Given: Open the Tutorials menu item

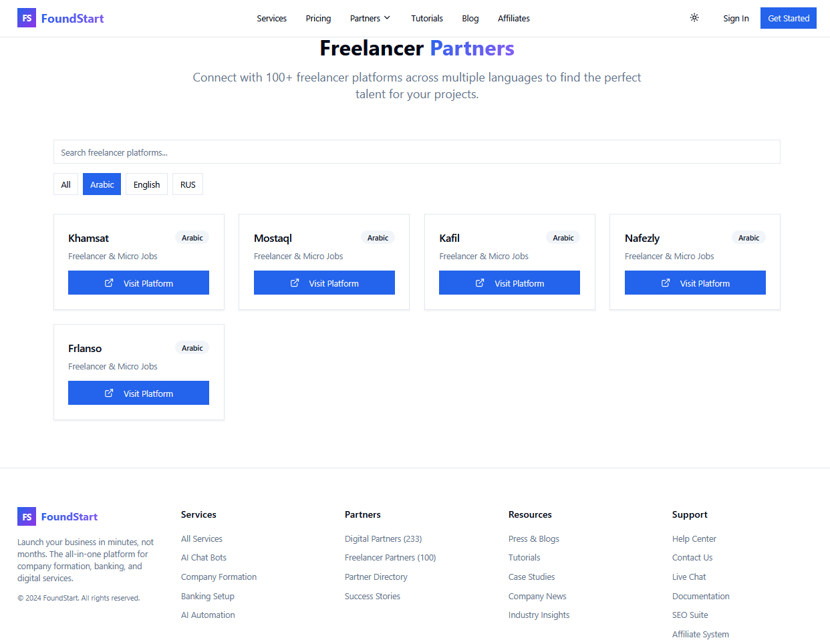Looking at the screenshot, I should pos(426,18).
